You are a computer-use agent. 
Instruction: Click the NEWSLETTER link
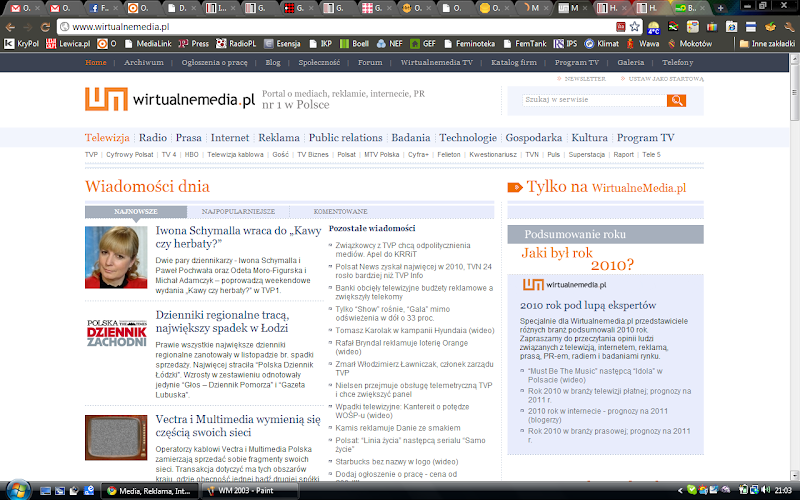click(x=585, y=79)
